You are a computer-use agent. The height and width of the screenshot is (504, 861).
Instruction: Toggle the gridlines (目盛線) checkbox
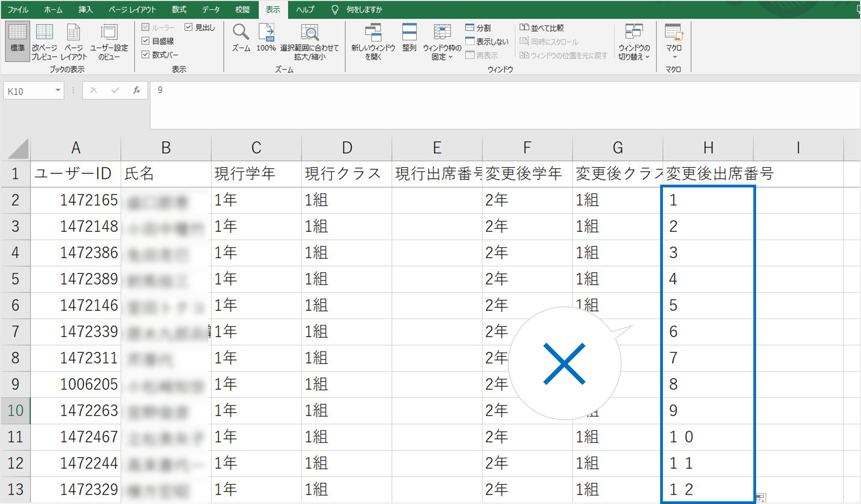tap(146, 41)
